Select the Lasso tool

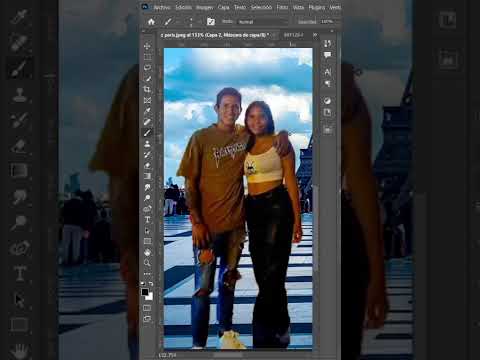[147, 68]
